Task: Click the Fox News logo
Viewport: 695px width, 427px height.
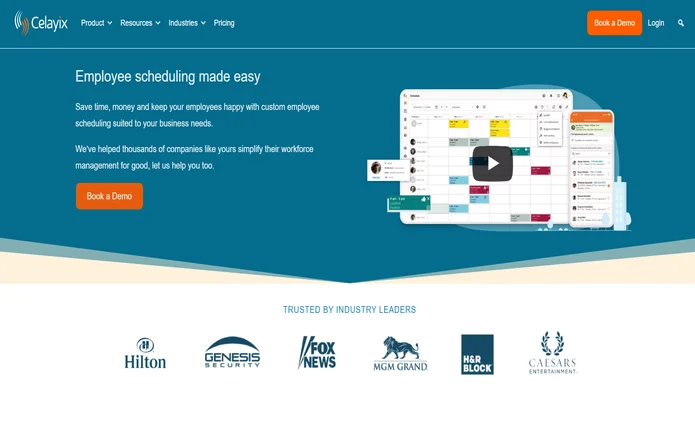Action: 317,353
